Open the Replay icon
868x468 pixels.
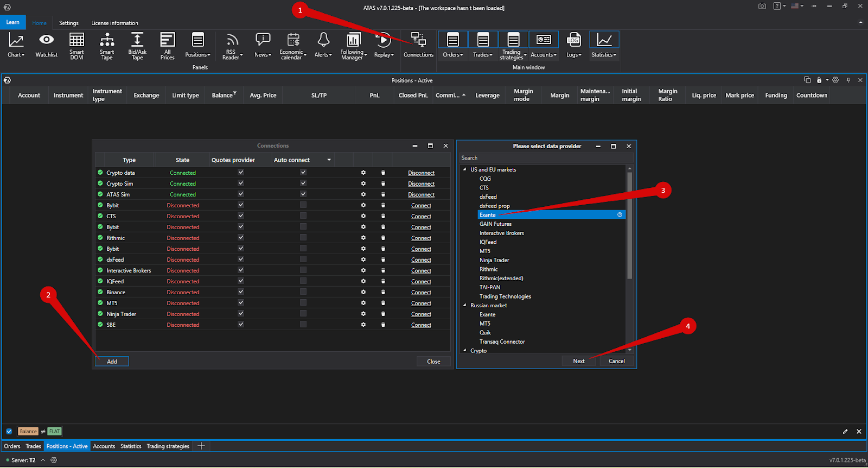384,40
